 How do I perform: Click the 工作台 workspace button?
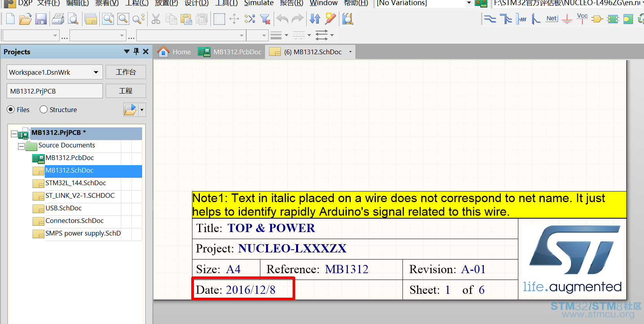click(126, 72)
